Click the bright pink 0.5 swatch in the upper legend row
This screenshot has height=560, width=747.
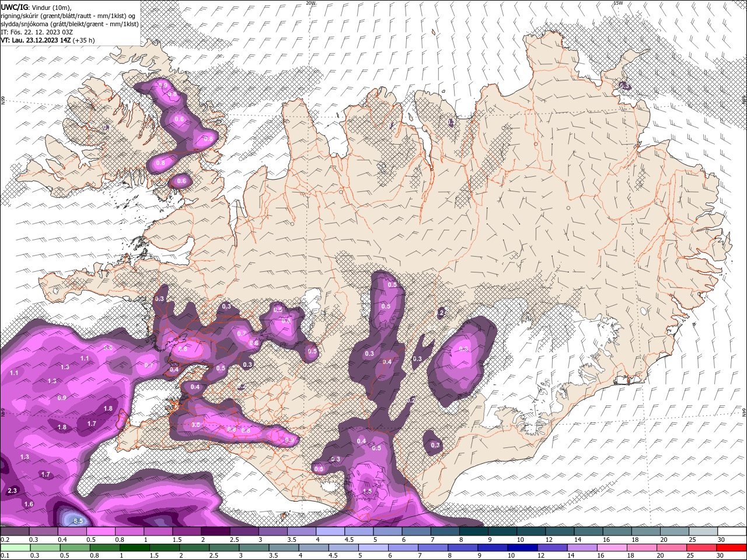(x=100, y=531)
